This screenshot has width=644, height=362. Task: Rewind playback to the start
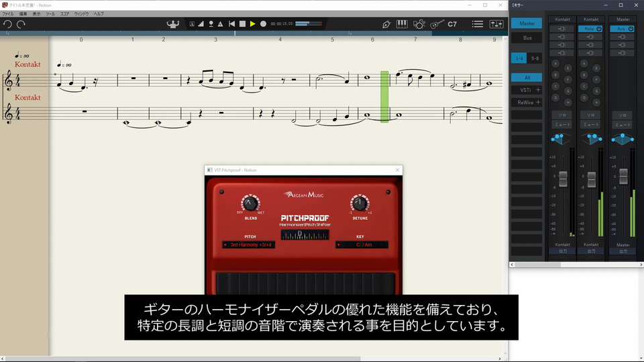pyautogui.click(x=231, y=24)
